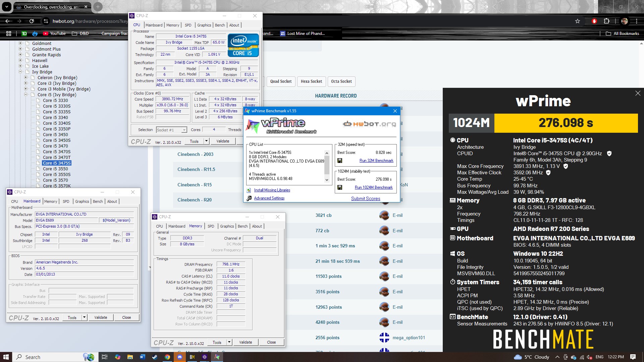The image size is (644, 362).
Task: Reload the hwbot.org page
Action: 32,21
